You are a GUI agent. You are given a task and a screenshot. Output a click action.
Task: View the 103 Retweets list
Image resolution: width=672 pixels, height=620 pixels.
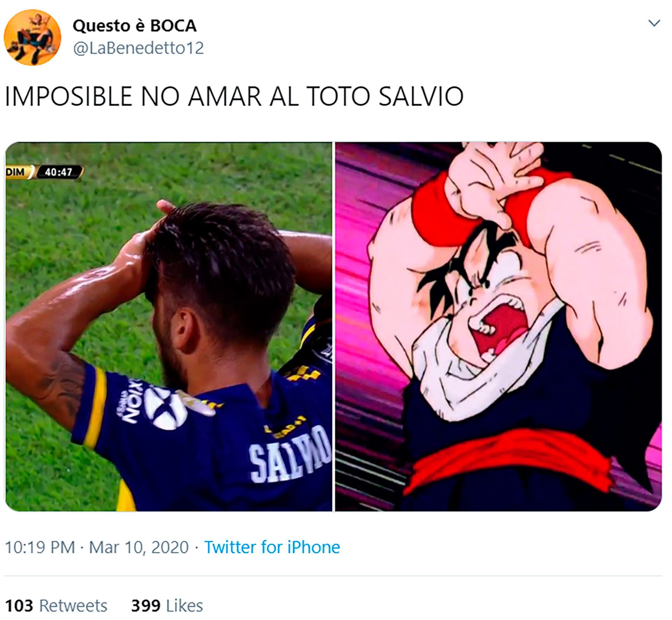pos(56,606)
